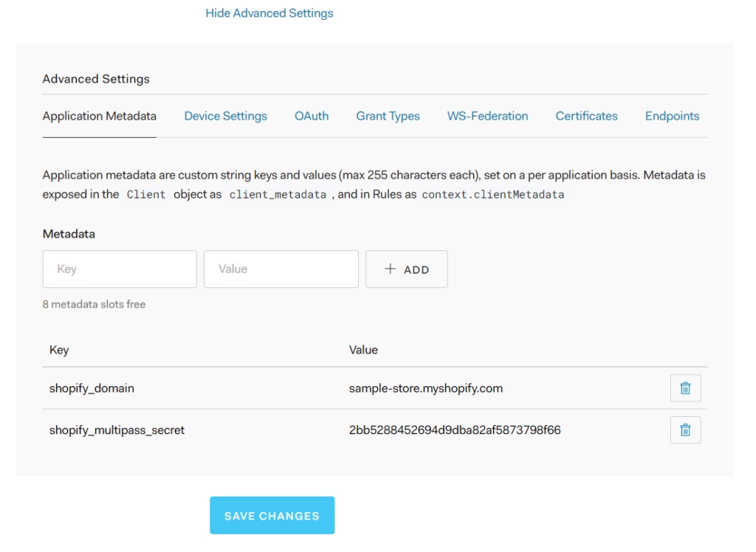The height and width of the screenshot is (552, 756).
Task: Open the OAuth tab
Action: 311,116
